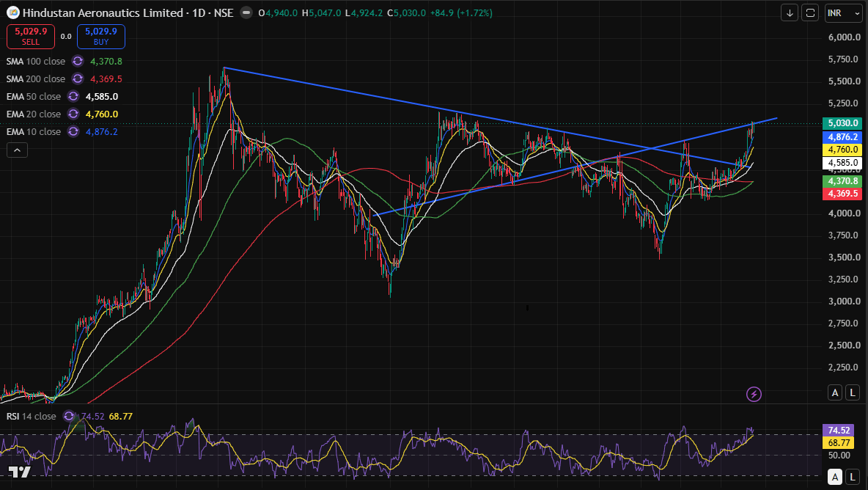Click the red SMA 200 price tag 4,369.5

(x=842, y=193)
